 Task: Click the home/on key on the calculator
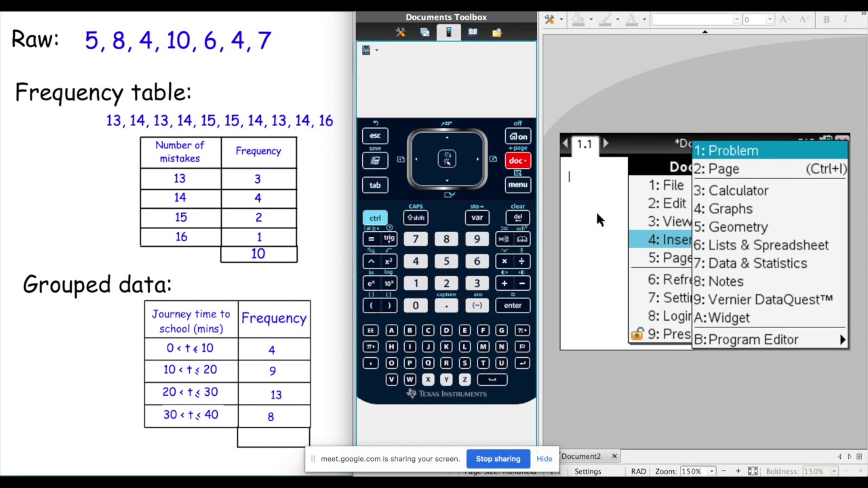point(517,136)
